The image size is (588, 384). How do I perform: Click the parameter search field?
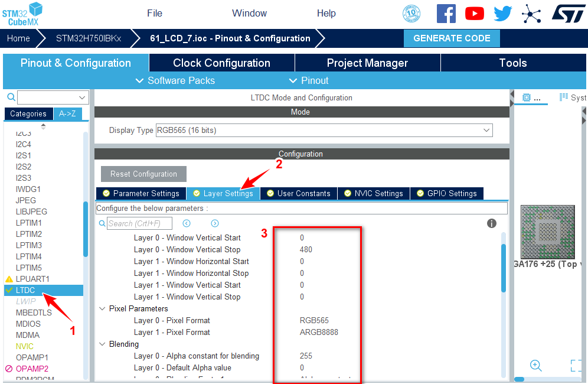coord(140,223)
